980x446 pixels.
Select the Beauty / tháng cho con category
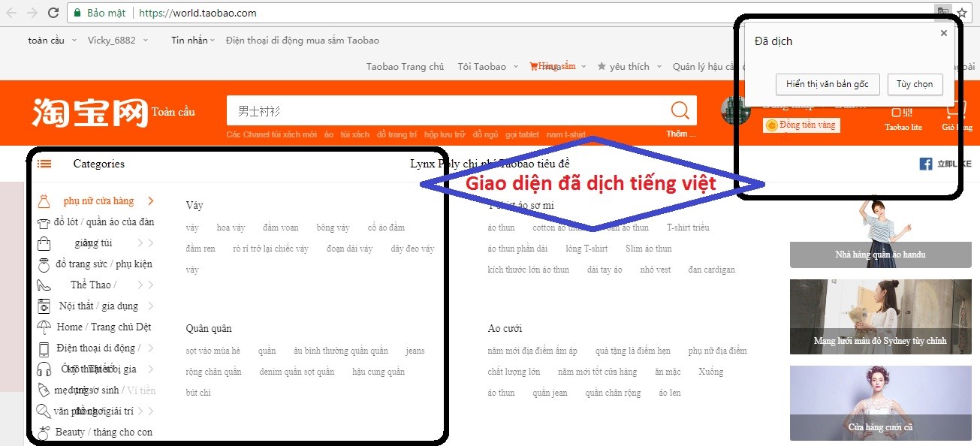(104, 432)
